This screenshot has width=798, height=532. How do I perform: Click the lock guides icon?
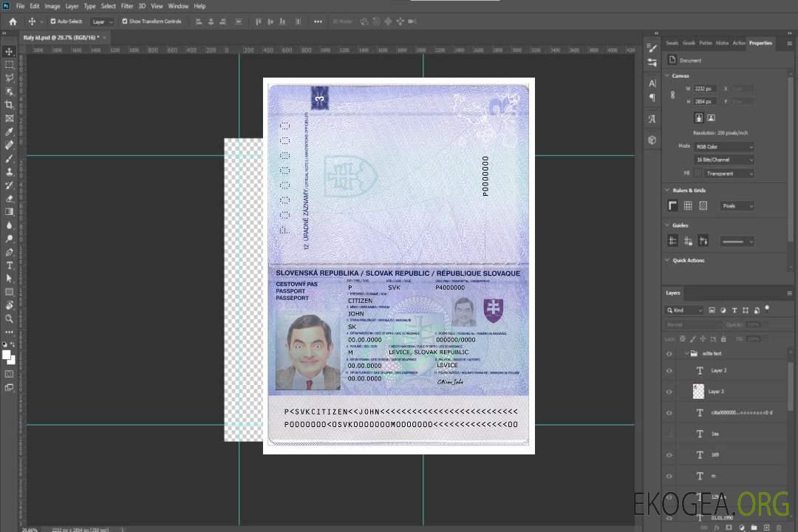(x=688, y=241)
